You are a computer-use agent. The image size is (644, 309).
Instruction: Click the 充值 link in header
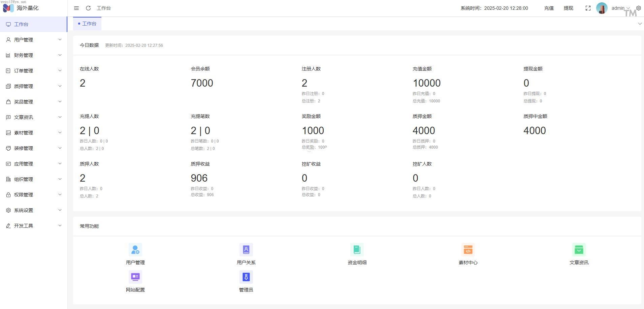549,8
